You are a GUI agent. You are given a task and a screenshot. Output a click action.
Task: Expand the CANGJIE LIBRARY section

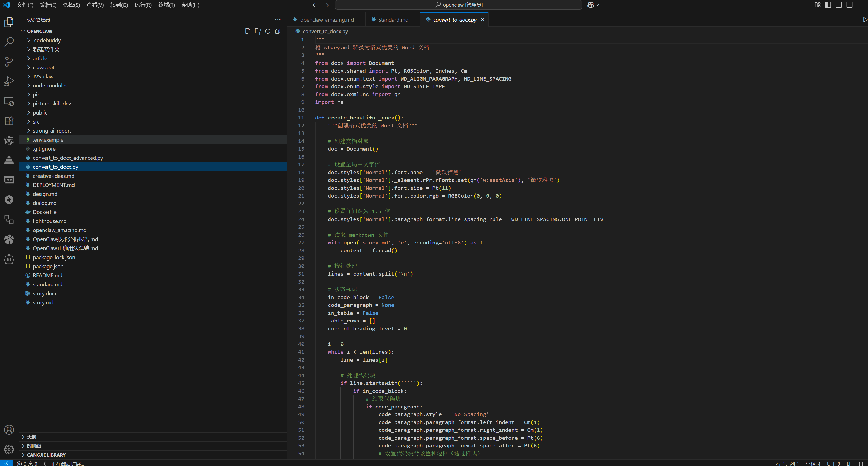coord(153,455)
